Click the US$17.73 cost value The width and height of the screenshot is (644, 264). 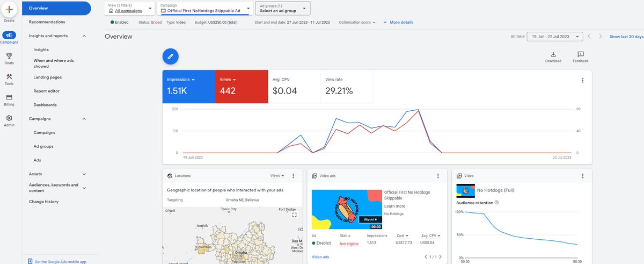[405, 243]
